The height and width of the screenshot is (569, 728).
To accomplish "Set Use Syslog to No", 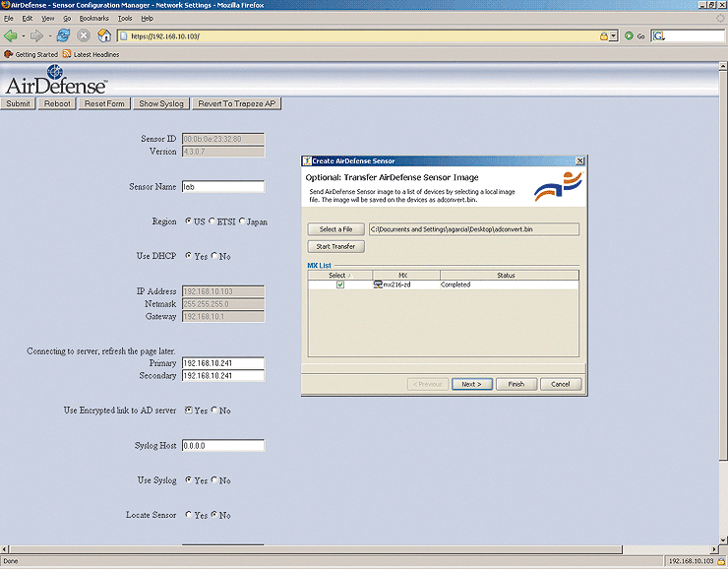I will [214, 479].
